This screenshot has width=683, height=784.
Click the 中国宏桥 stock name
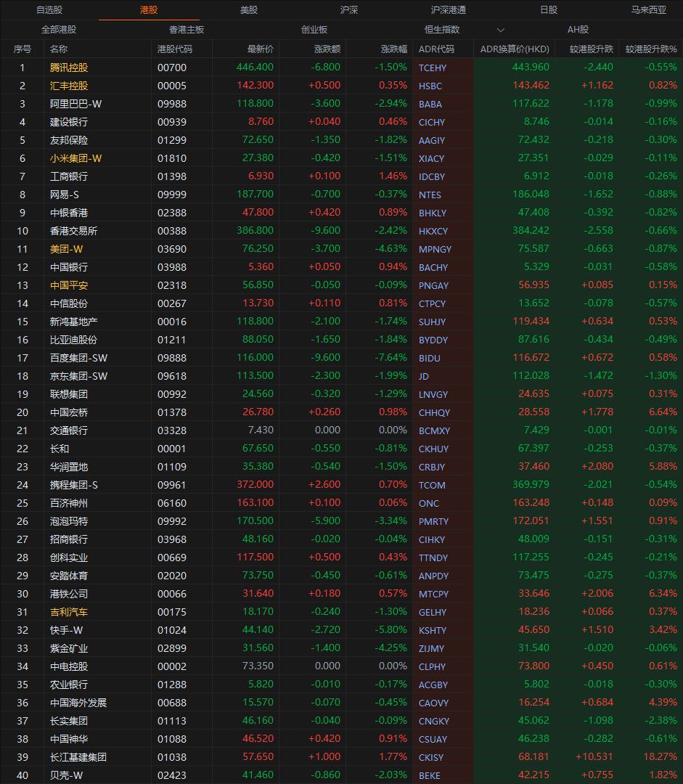[x=68, y=412]
